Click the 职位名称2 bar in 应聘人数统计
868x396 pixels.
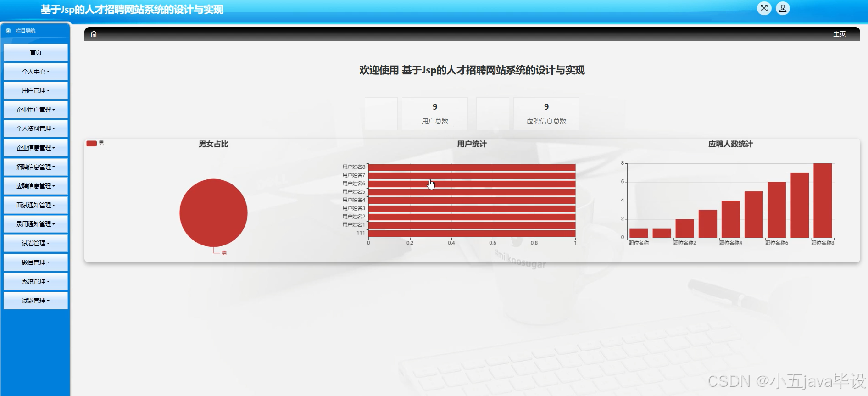tap(685, 228)
